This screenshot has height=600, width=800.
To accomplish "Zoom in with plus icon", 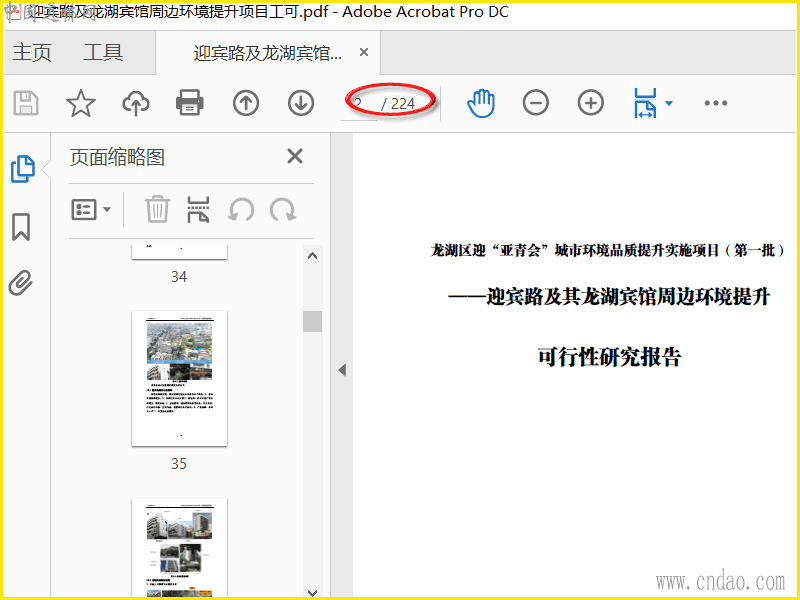I will [591, 103].
